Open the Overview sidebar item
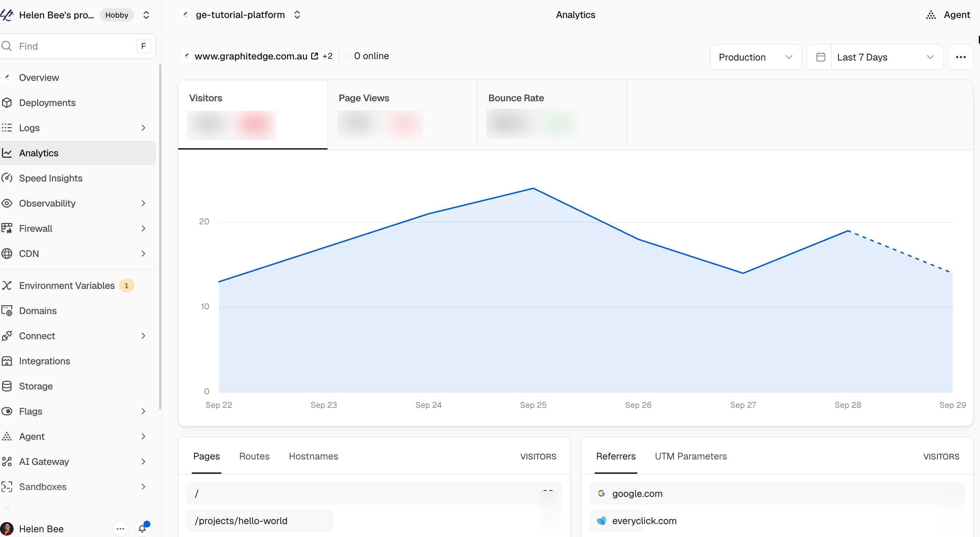Image resolution: width=980 pixels, height=537 pixels. coord(77,77)
